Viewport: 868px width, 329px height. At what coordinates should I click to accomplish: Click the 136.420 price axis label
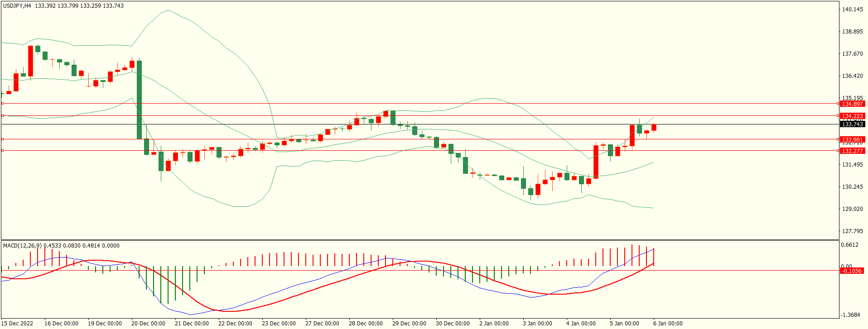(852, 76)
